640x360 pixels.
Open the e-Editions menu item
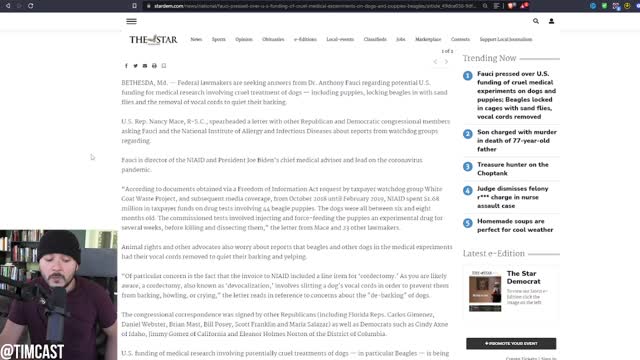coord(305,39)
